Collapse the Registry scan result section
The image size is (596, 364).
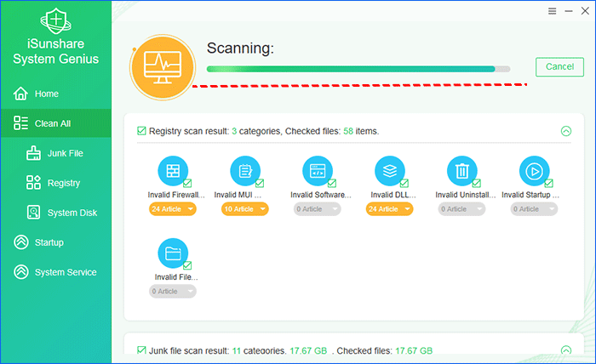pyautogui.click(x=566, y=131)
